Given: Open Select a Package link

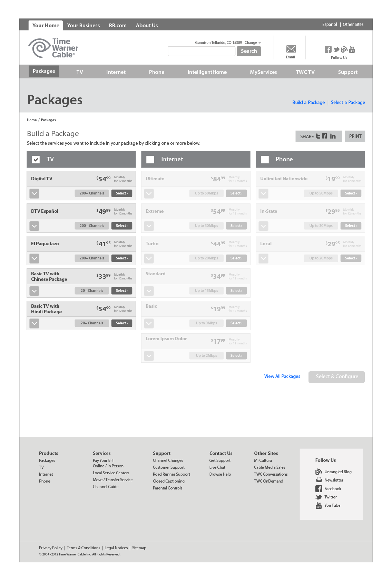Looking at the screenshot, I should click(x=348, y=102).
